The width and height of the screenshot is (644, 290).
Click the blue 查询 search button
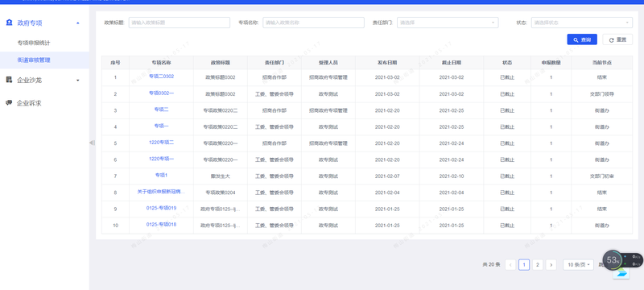click(582, 39)
